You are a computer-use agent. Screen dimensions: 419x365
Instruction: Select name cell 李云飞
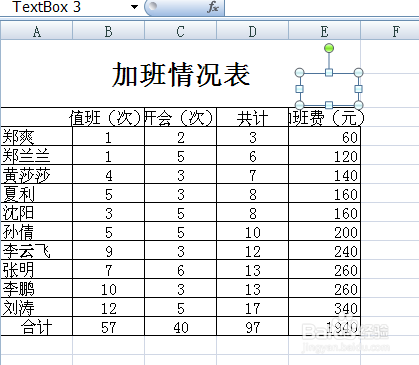coord(37,250)
